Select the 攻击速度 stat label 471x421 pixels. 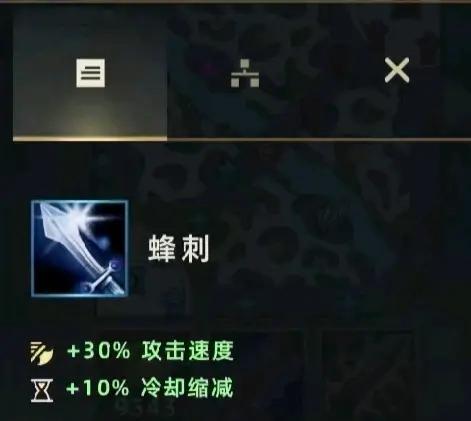tap(187, 351)
